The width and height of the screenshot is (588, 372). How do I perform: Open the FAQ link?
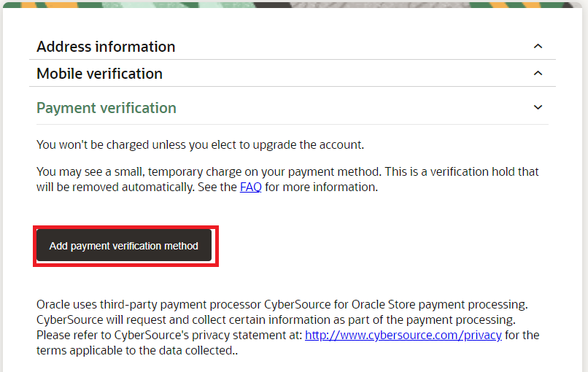click(x=250, y=187)
